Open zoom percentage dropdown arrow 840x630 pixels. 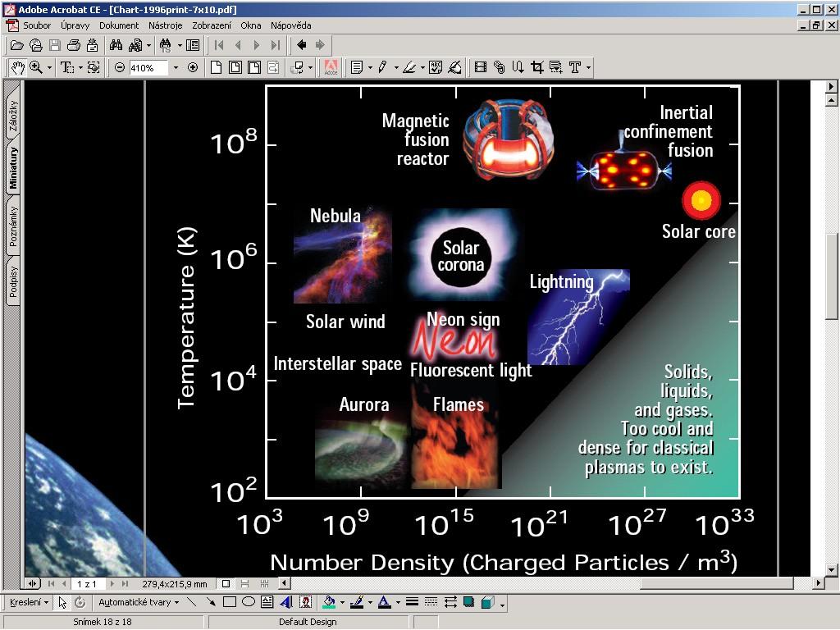(176, 68)
